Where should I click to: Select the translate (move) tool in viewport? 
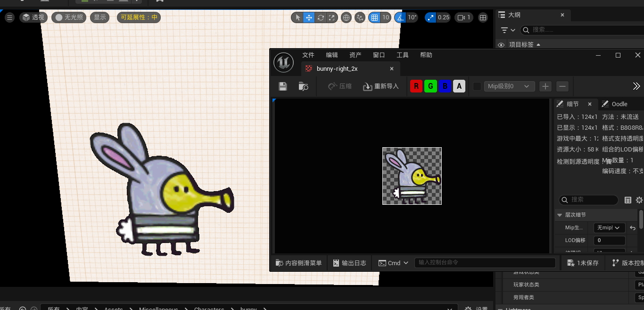point(309,17)
